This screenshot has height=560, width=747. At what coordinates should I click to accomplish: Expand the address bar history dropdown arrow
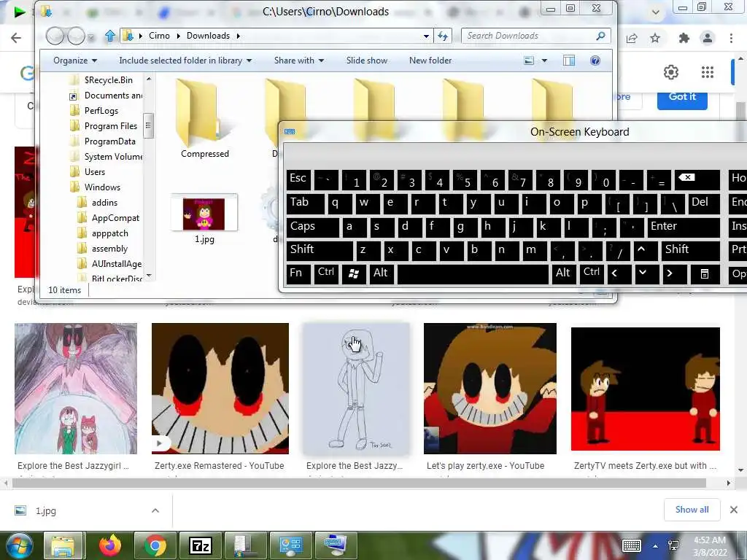tap(426, 36)
